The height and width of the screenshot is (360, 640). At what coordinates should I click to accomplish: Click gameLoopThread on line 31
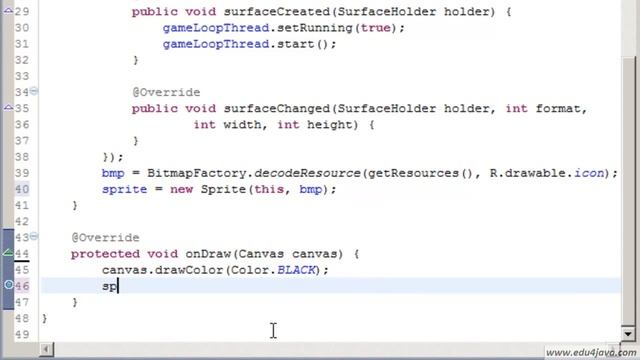click(216, 44)
